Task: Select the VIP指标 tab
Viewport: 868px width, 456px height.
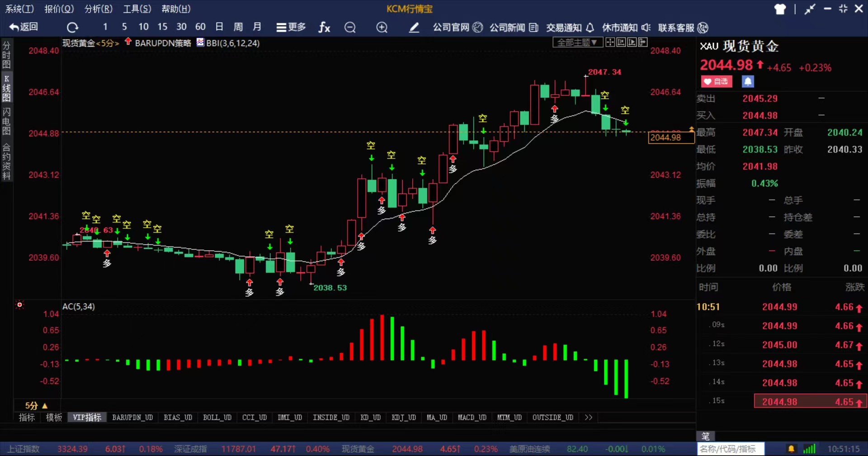Action: tap(87, 417)
